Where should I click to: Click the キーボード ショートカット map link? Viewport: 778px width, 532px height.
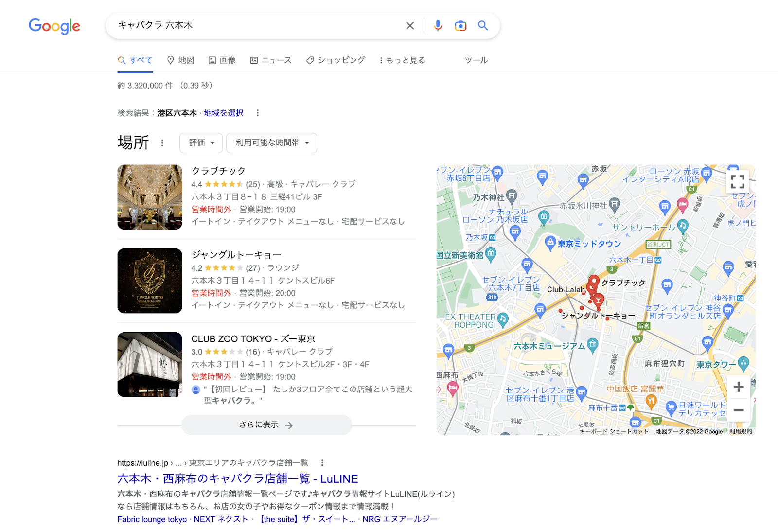pos(614,431)
